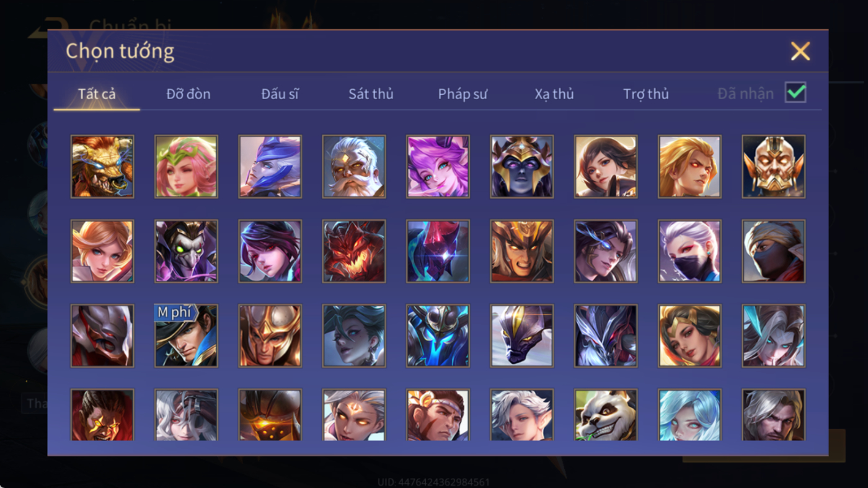Image resolution: width=868 pixels, height=488 pixels.
Task: Pick the golden-masked bald hero portrait
Action: 774,167
